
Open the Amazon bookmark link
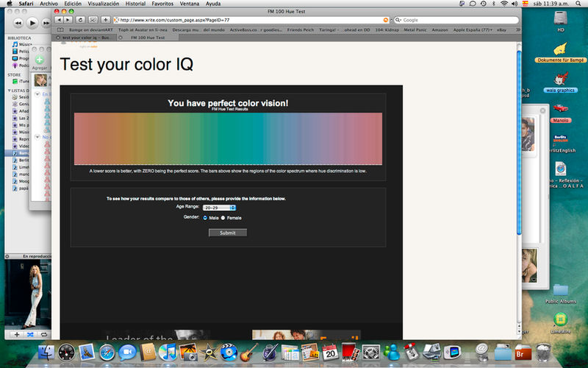440,29
